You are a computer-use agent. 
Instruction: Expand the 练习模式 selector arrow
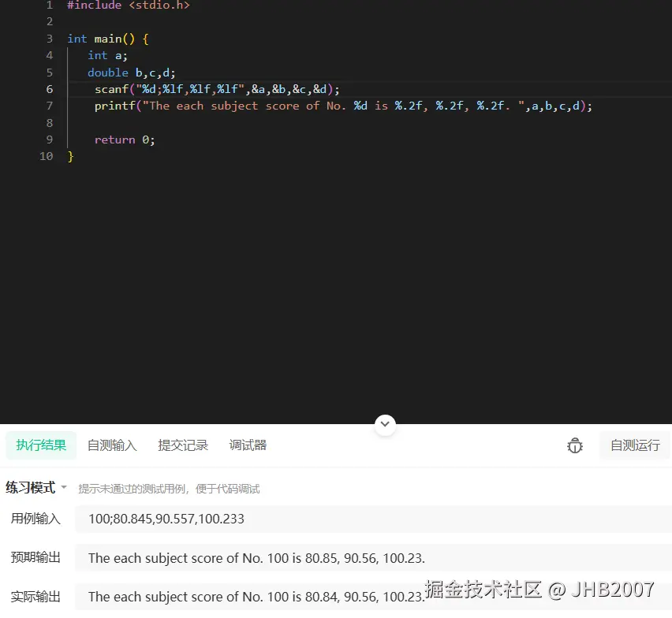tap(64, 487)
